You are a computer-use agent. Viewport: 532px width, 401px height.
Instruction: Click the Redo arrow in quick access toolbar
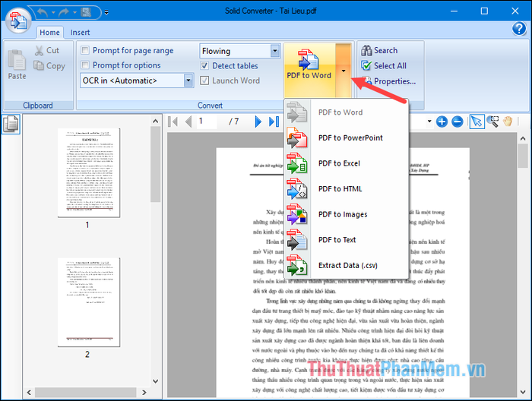point(63,13)
